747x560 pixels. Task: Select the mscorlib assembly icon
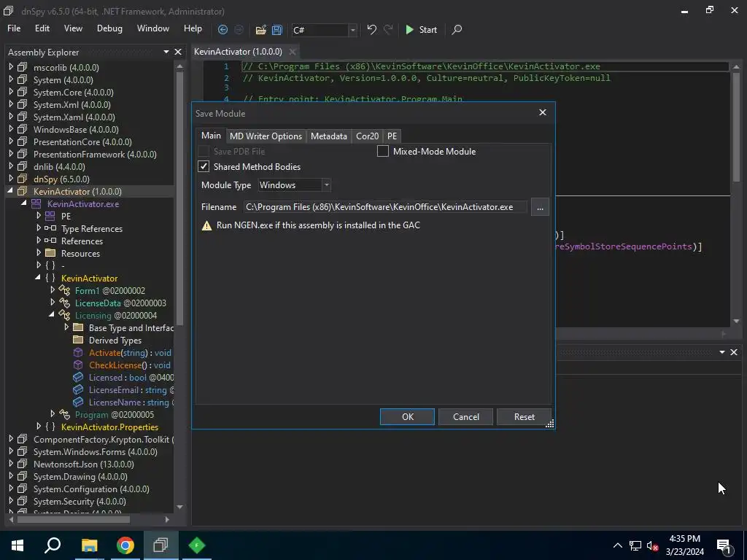click(22, 67)
